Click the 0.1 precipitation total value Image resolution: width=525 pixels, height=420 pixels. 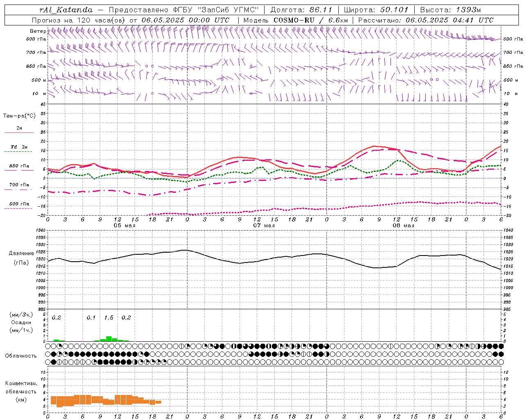91,318
